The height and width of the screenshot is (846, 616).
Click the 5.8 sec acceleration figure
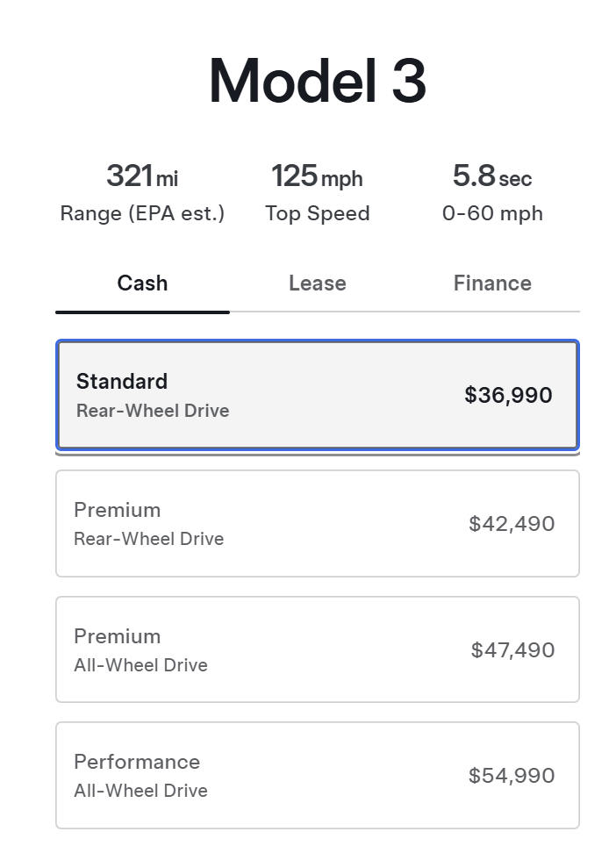coord(492,176)
